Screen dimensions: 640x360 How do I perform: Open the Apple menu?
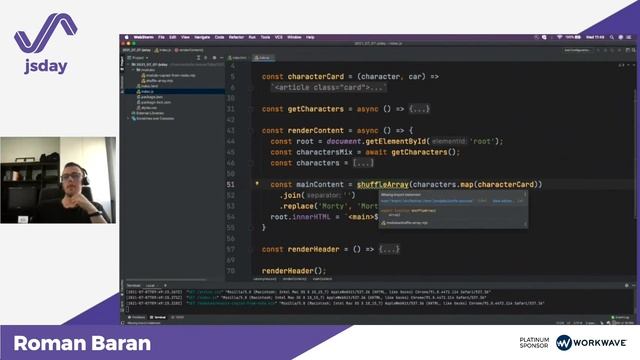point(127,37)
